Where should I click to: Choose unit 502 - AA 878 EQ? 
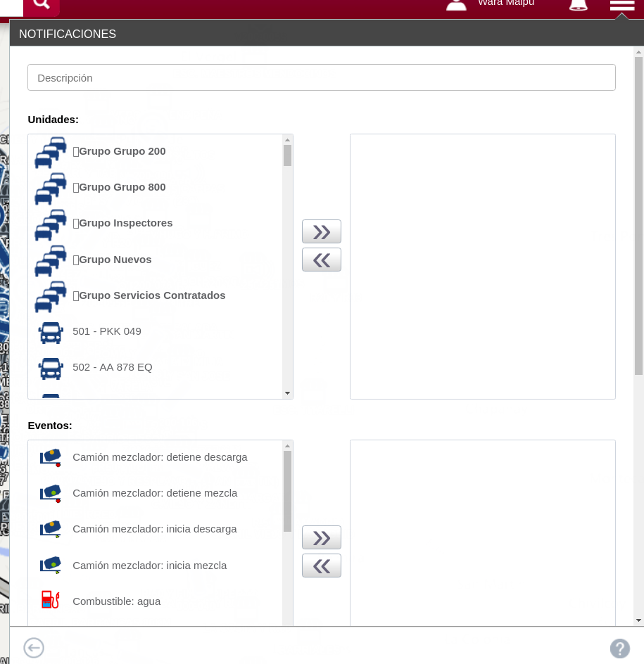(113, 367)
